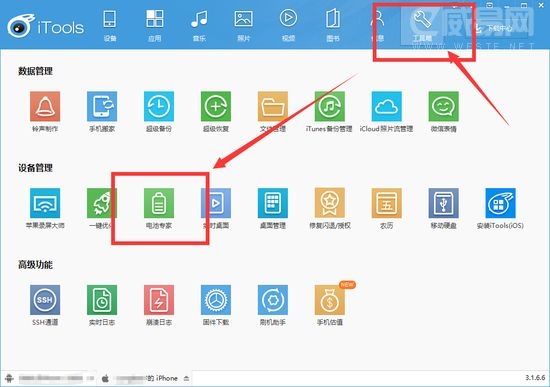Viewport: 550px width, 387px height.
Task: Go to the 照片 (Photos) tab
Action: (x=244, y=25)
